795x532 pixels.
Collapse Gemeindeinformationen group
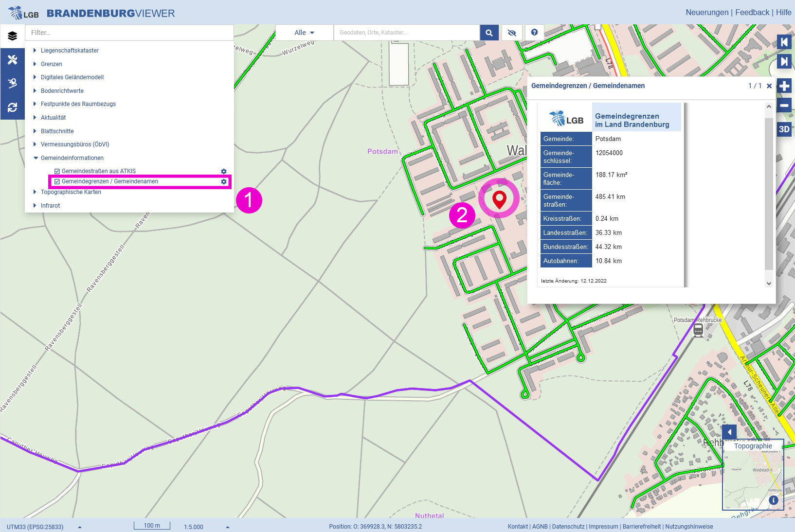click(36, 158)
